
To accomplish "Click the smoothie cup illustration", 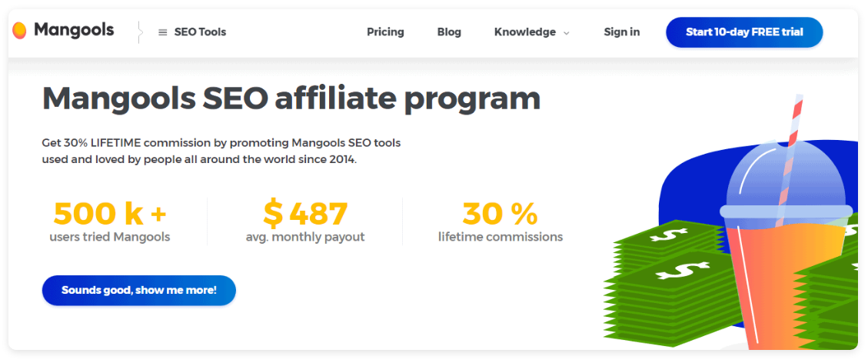I will tap(786, 249).
